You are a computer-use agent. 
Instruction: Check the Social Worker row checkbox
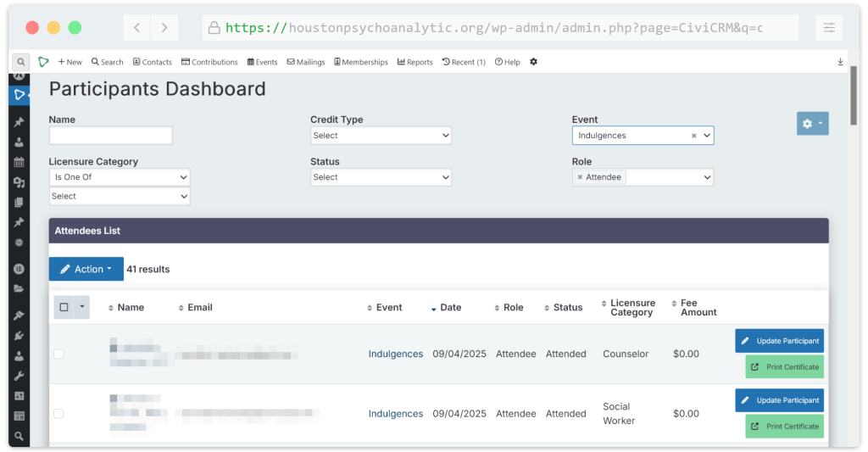[x=58, y=414]
